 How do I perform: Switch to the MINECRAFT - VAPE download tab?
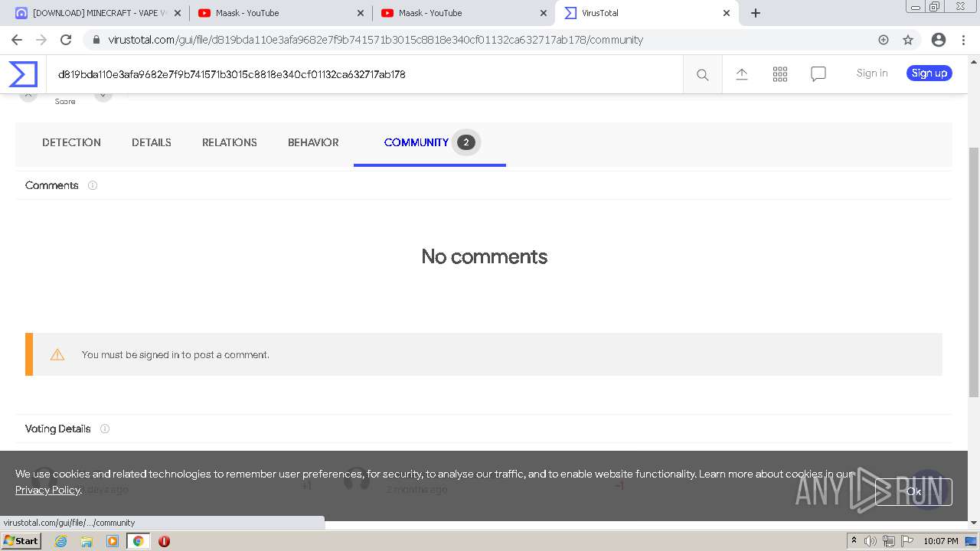tap(97, 13)
